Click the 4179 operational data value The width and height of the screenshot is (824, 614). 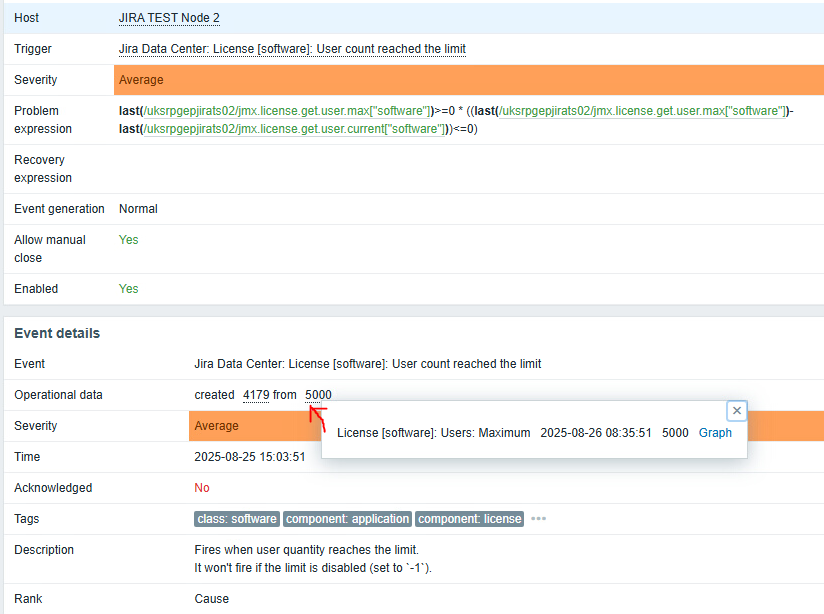point(256,395)
